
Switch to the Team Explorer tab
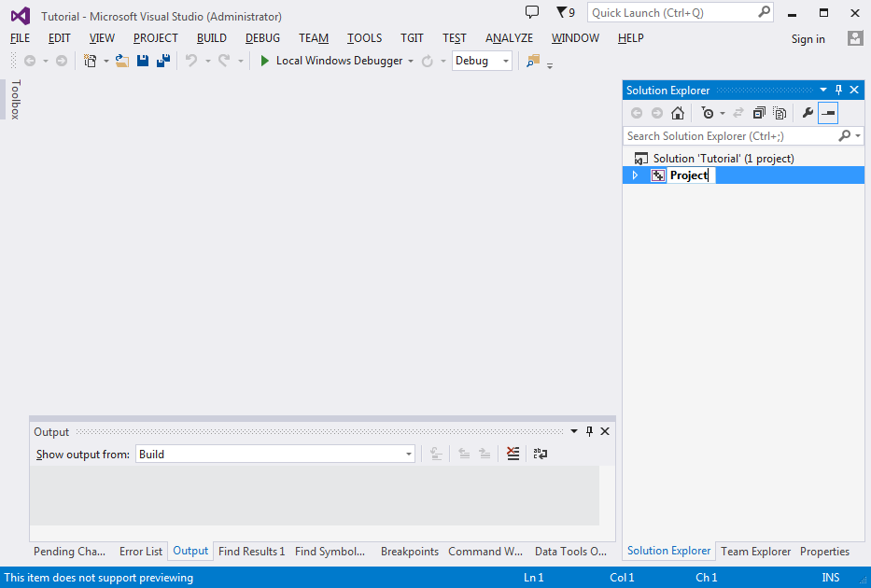[x=756, y=552]
